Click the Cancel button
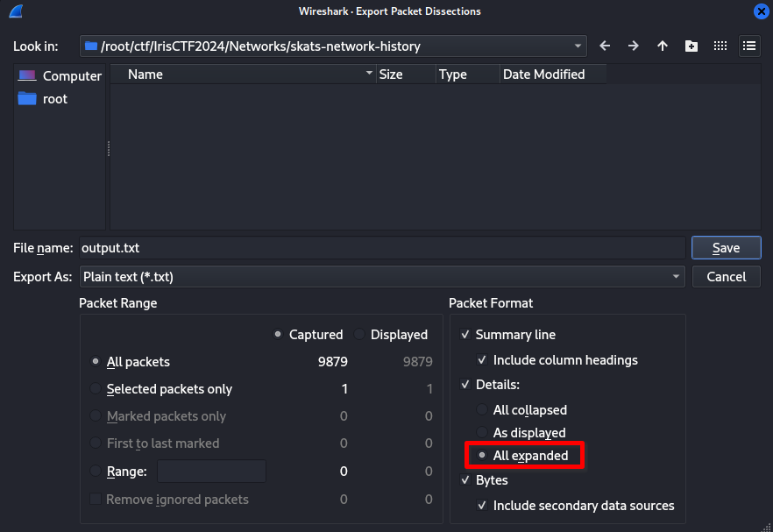The height and width of the screenshot is (532, 773). point(727,277)
